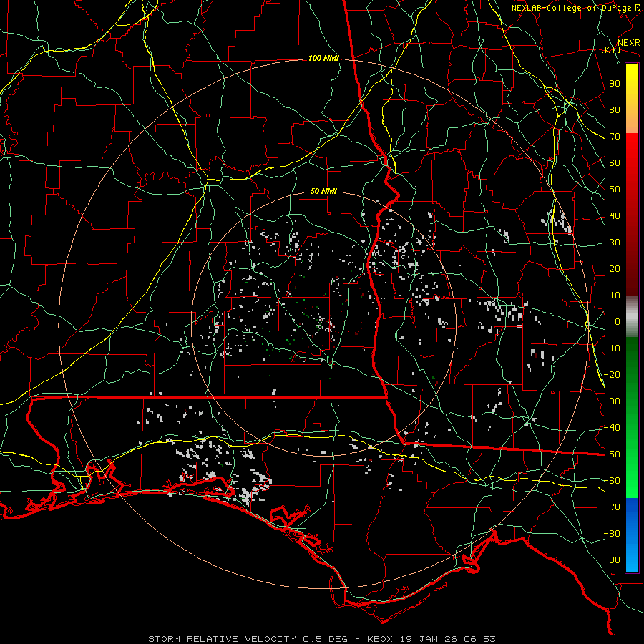Pick the gray zero-velocity segment of the color bar
The height and width of the screenshot is (644, 644).
tap(632, 317)
